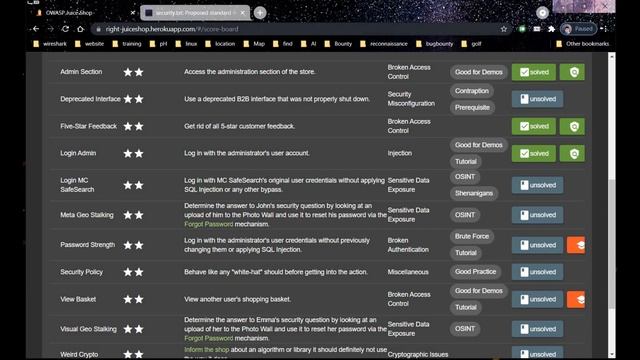Click the Prerequisite tag

click(472, 108)
